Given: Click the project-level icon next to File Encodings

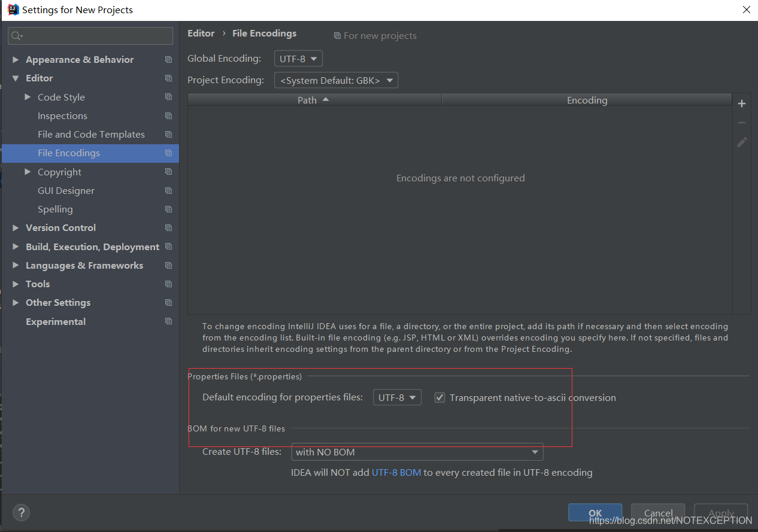Looking at the screenshot, I should [168, 153].
